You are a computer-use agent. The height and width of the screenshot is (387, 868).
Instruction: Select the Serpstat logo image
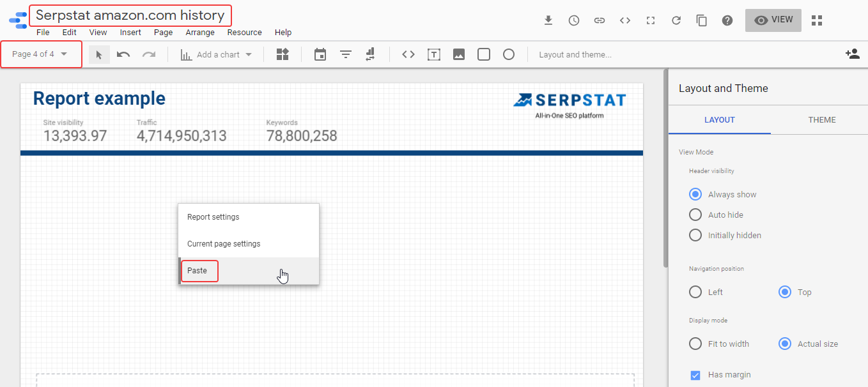[x=570, y=105]
